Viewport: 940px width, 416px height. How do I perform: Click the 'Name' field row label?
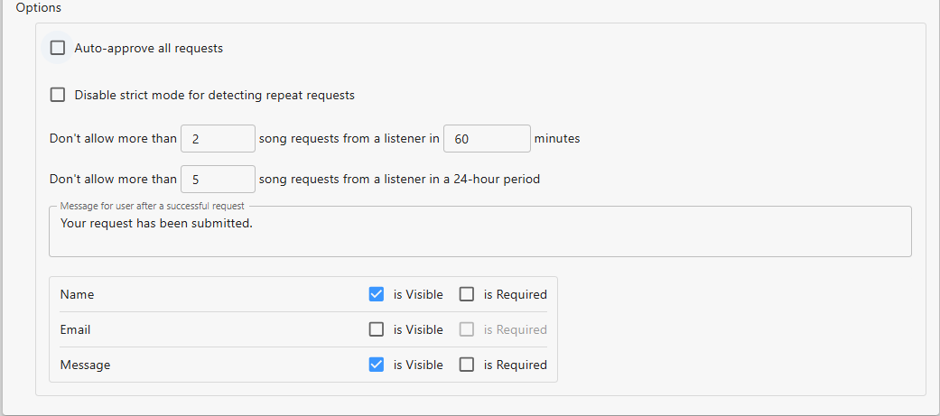(77, 294)
